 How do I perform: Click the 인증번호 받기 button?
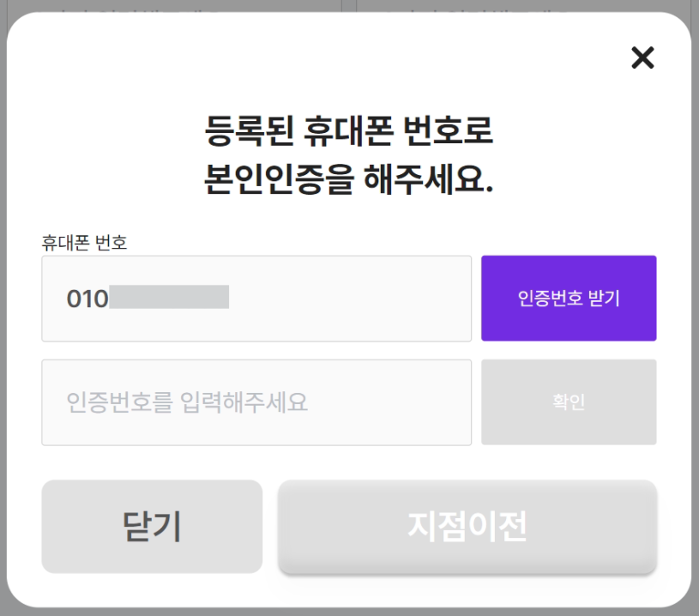569,299
